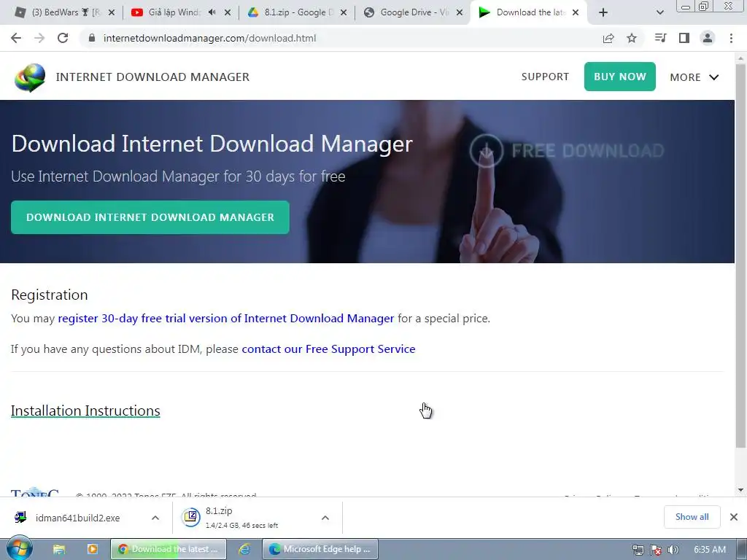Click Show all downloads button
This screenshot has height=560, width=747.
[x=692, y=517]
